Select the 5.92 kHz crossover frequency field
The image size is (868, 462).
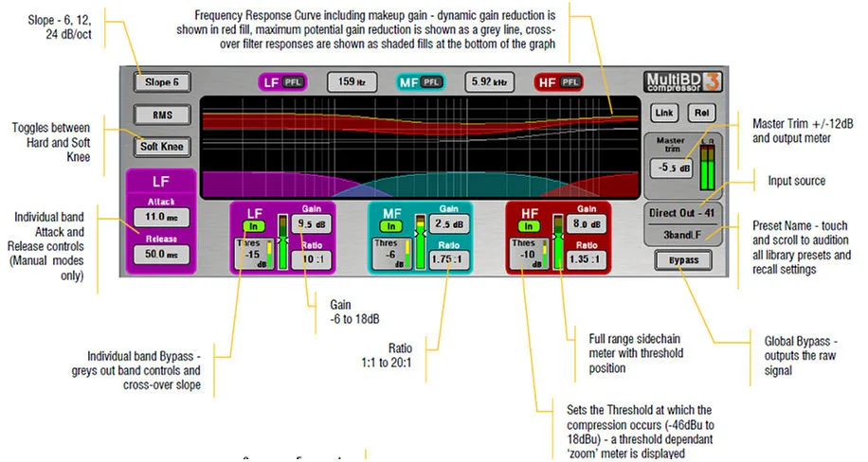coord(489,81)
